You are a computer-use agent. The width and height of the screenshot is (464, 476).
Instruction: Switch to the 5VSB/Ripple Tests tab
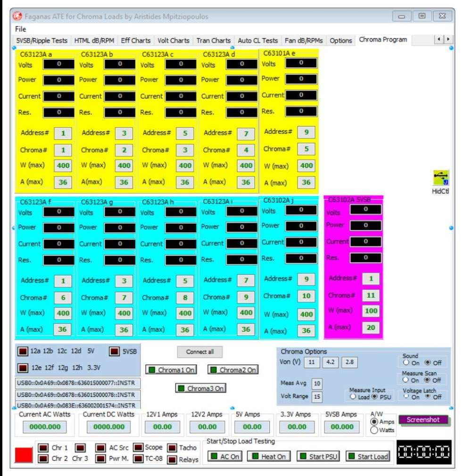point(42,41)
